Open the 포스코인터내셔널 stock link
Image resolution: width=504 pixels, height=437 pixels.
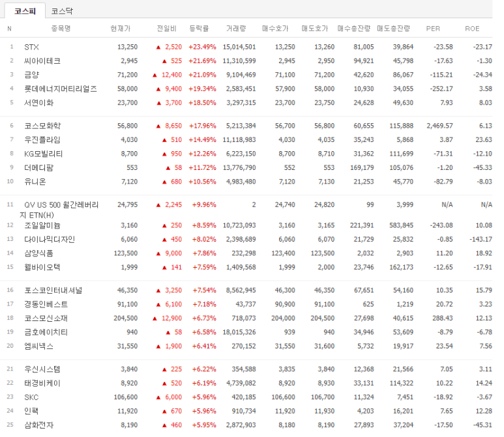(53, 290)
